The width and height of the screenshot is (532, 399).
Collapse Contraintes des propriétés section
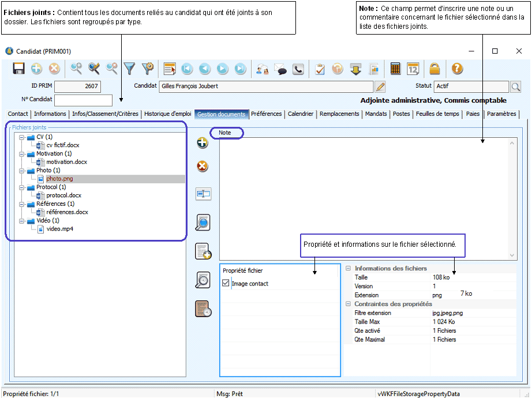point(348,304)
